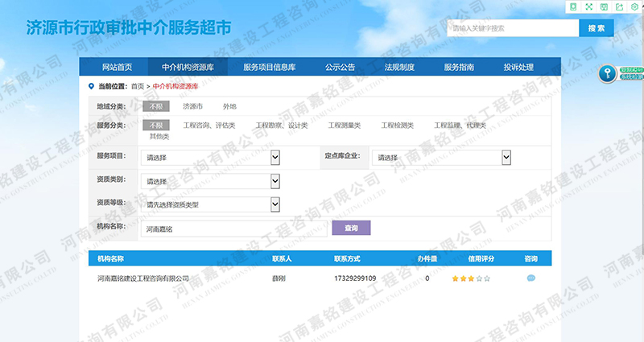644x342 pixels.
Task: Select 不限 for 服务分类
Action: pos(156,126)
